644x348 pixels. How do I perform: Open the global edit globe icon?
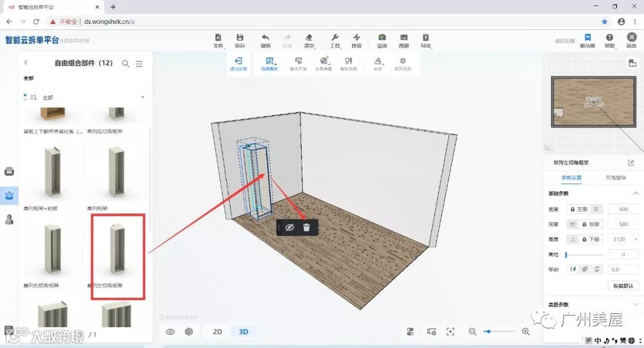[x=324, y=64]
